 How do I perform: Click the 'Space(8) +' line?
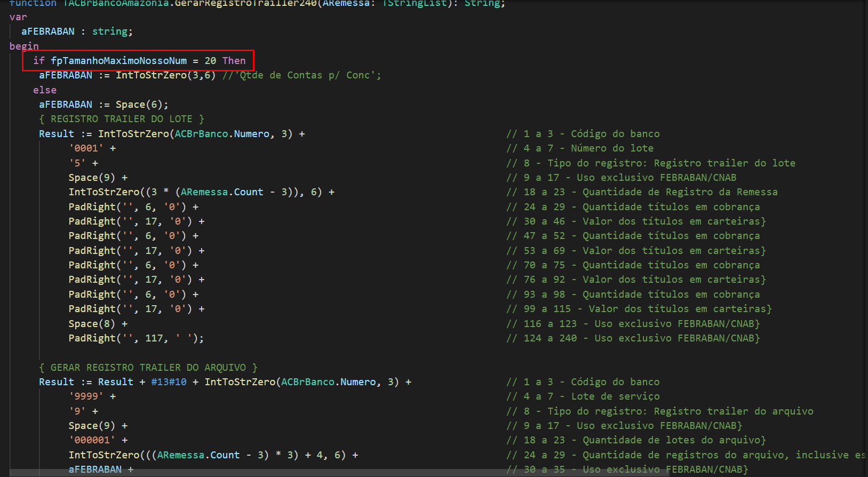click(98, 324)
